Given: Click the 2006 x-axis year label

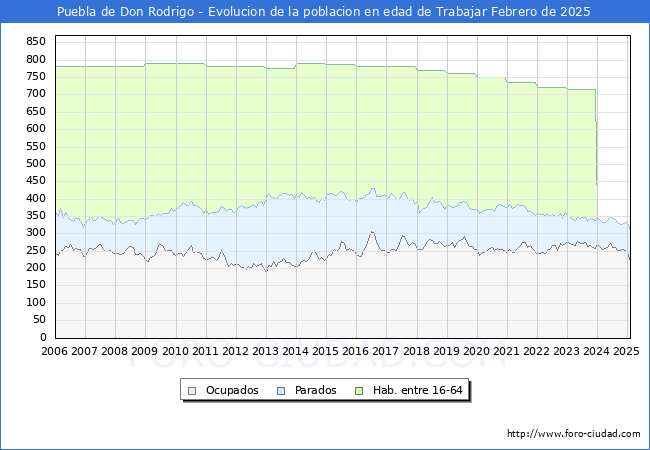Looking at the screenshot, I should [x=54, y=351].
